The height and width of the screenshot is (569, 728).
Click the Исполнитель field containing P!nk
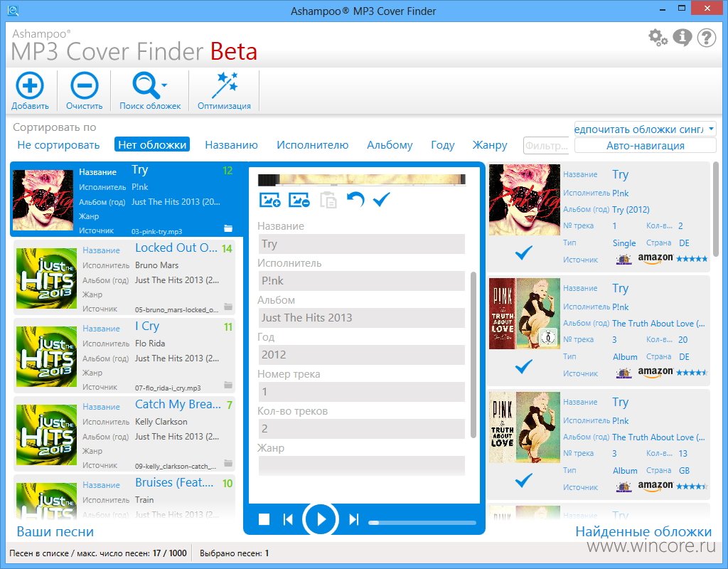click(x=362, y=280)
